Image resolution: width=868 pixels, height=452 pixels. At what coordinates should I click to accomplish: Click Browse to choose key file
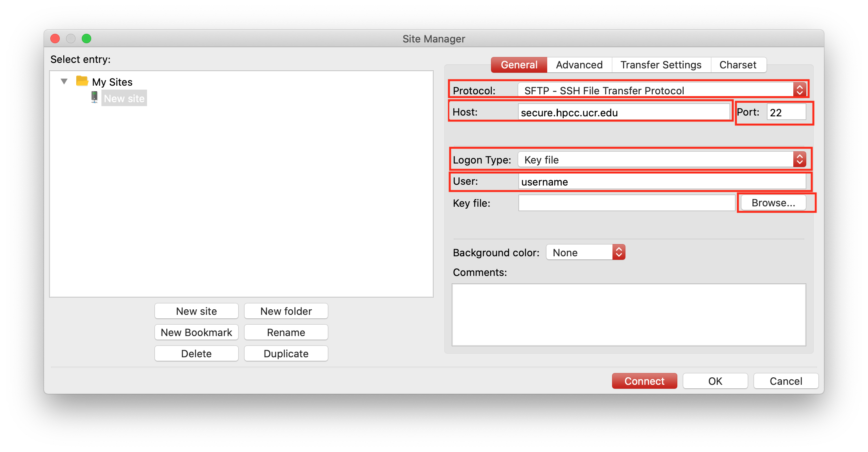pos(773,203)
